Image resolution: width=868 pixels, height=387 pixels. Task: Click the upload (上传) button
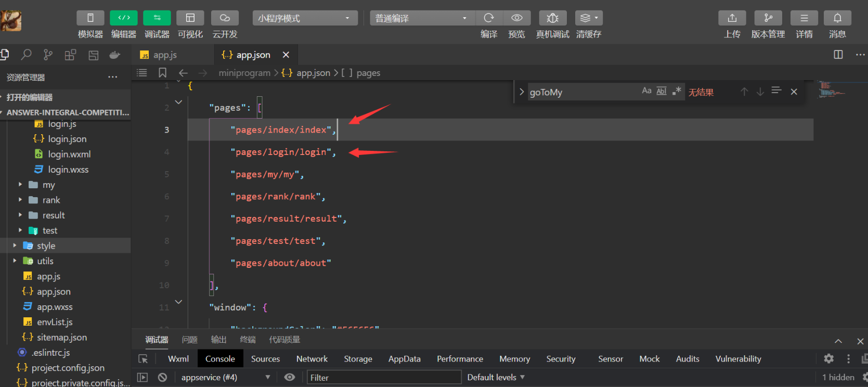click(732, 18)
